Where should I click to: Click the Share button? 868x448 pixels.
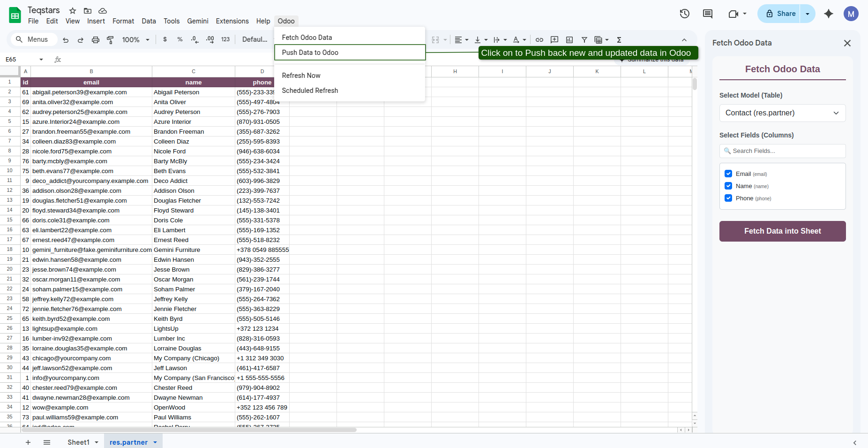click(779, 14)
